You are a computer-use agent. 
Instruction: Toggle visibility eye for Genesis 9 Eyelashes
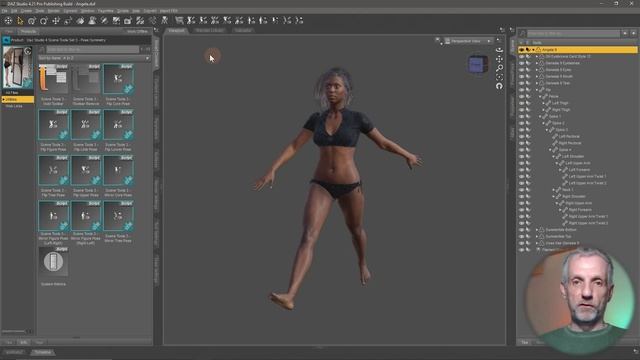coord(522,63)
